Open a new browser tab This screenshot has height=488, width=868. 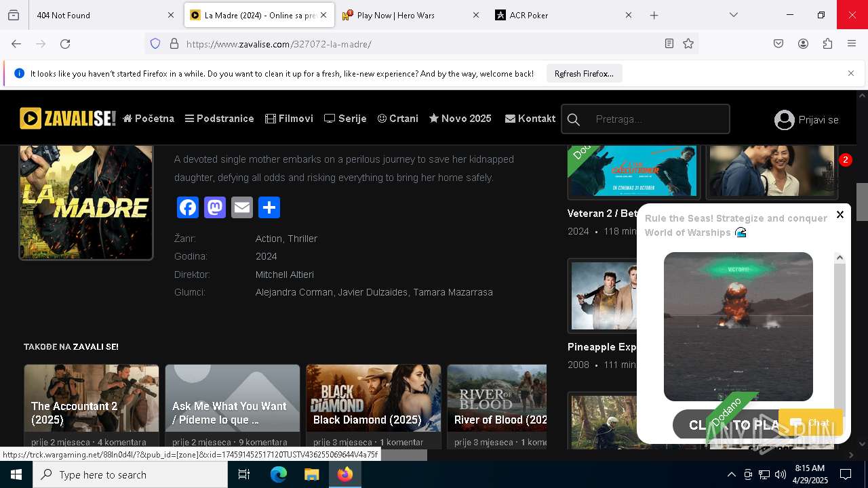tap(654, 15)
